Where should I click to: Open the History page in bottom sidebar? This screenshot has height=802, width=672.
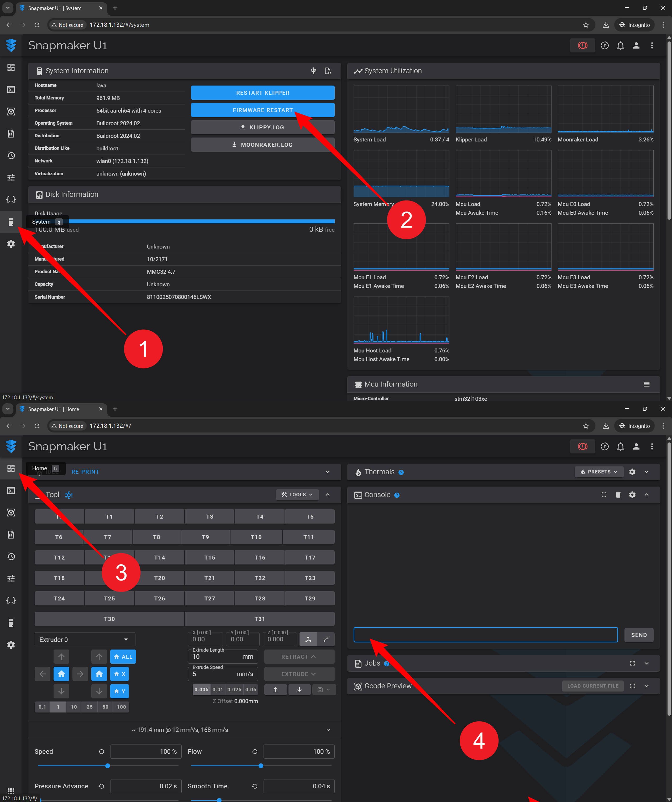11,556
